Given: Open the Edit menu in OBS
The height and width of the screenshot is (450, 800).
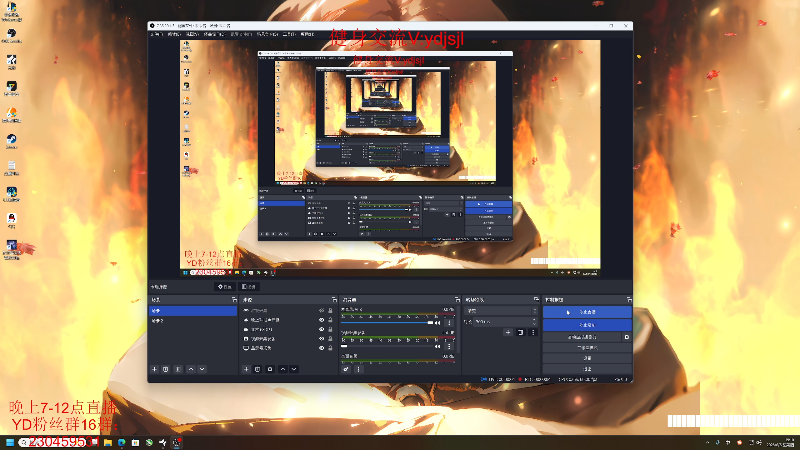Looking at the screenshot, I should [x=174, y=34].
